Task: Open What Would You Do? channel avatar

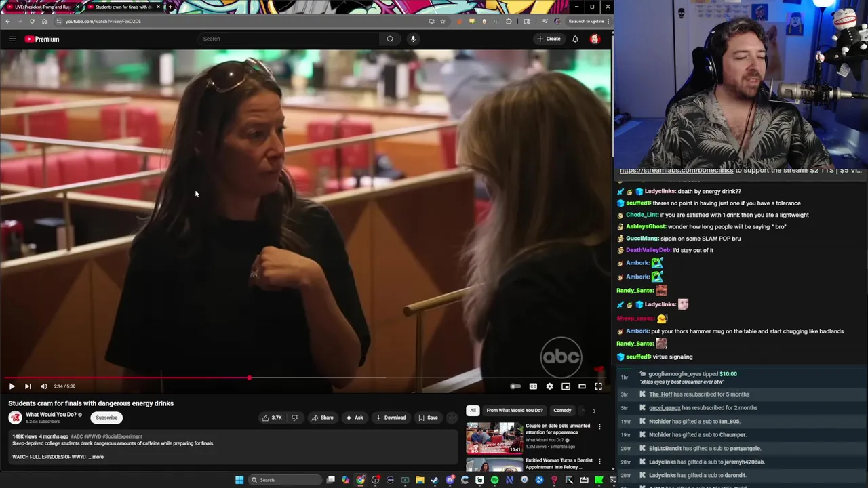Action: pos(15,418)
